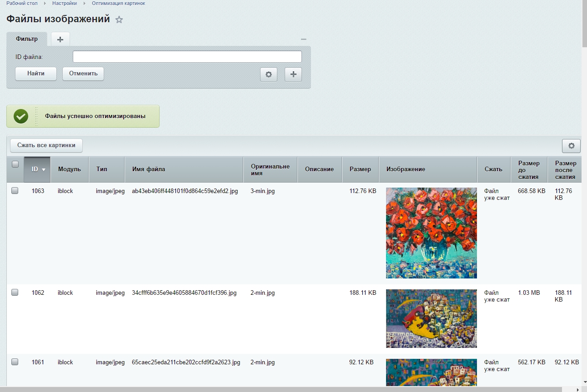Check the row with ID 1063
The image size is (587, 392).
pos(15,191)
